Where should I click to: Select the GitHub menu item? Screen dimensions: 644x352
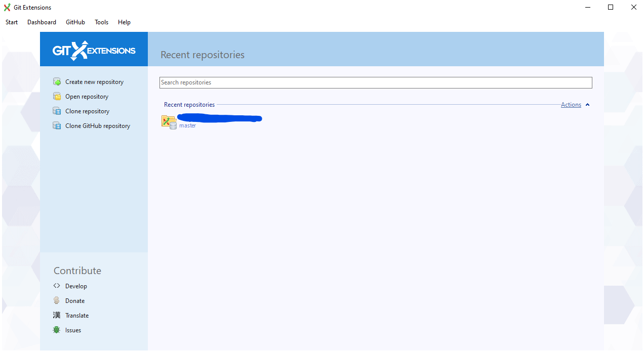pyautogui.click(x=75, y=22)
